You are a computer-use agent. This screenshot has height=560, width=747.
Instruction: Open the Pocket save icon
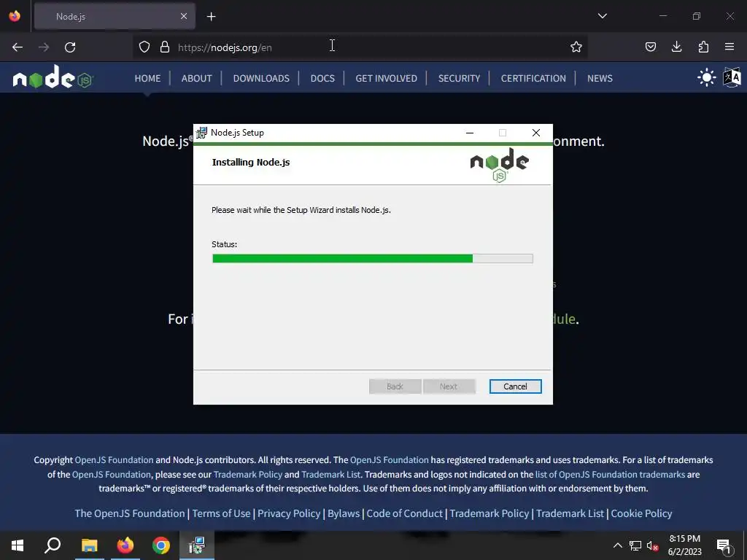point(650,47)
